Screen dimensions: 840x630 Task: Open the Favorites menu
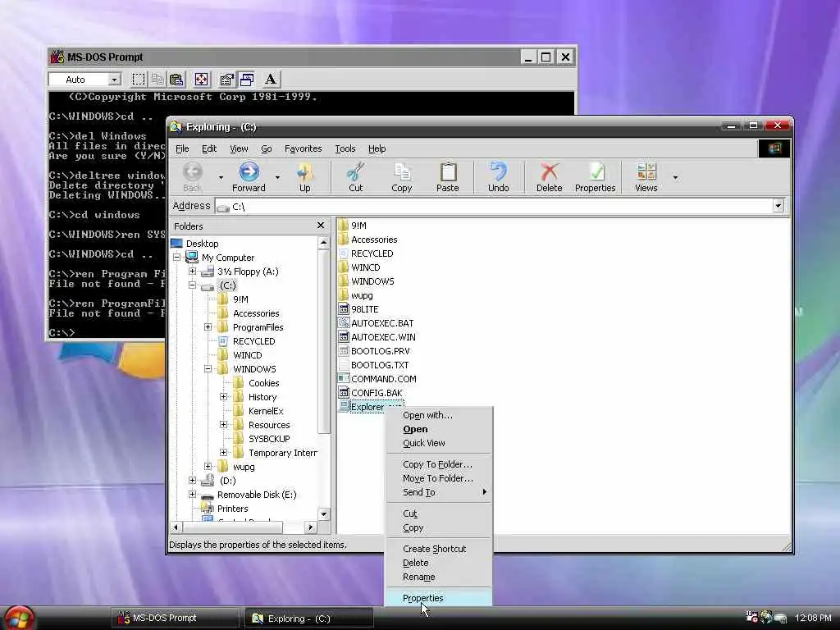click(x=304, y=148)
